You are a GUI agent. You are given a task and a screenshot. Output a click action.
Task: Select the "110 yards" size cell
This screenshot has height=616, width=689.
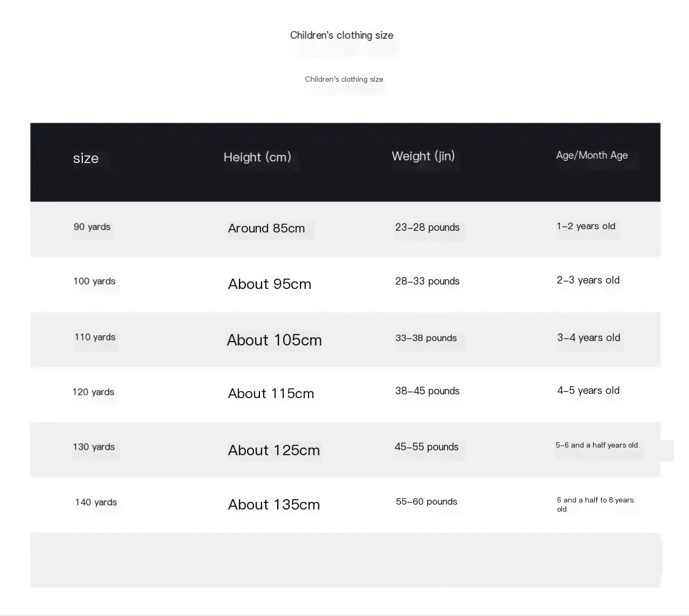[95, 337]
